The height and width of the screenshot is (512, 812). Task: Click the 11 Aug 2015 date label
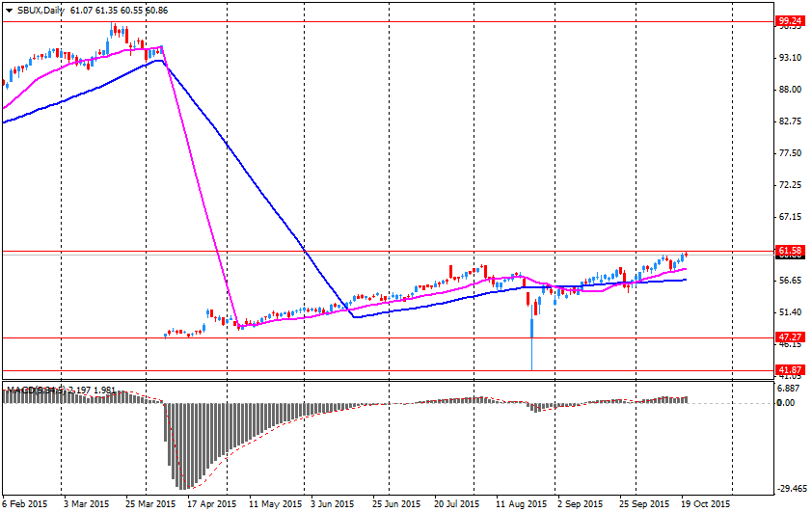tap(521, 503)
